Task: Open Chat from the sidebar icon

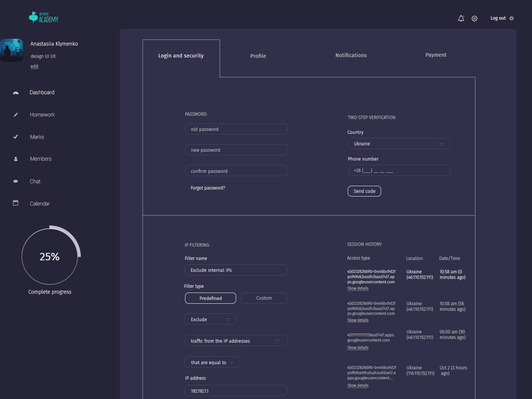Action: click(x=16, y=181)
